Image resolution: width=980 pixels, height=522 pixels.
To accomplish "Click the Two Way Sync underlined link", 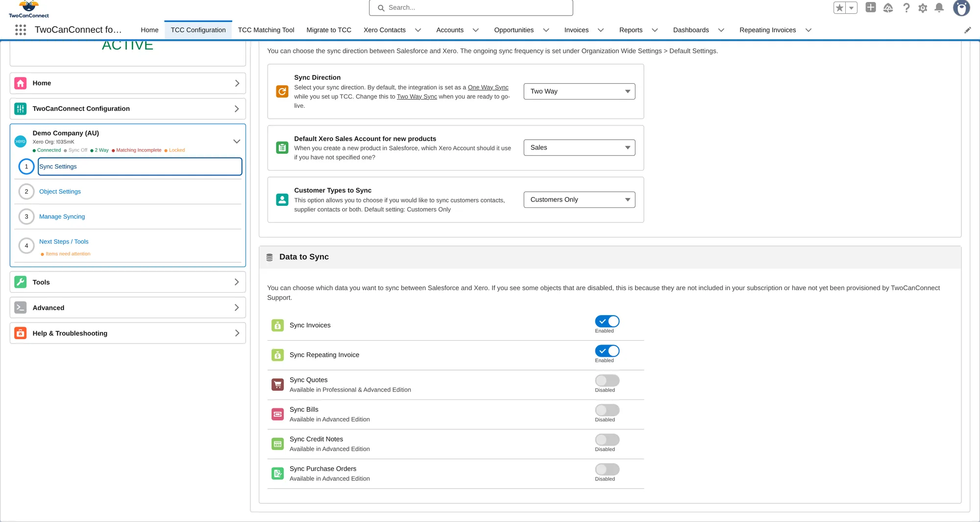I will 416,97.
